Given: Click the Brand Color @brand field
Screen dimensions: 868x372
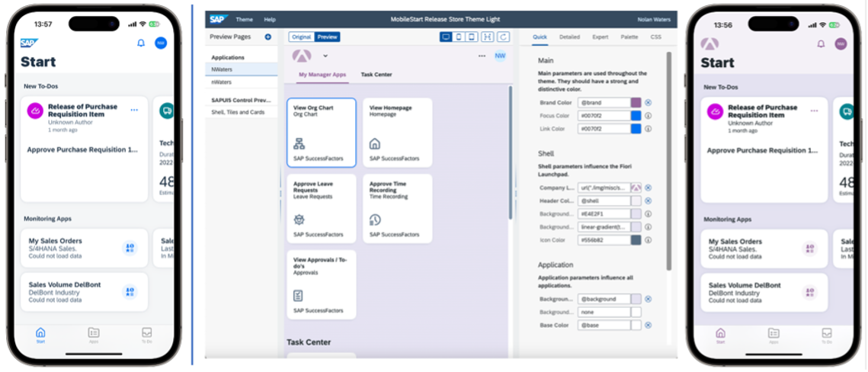Looking at the screenshot, I should tap(604, 102).
